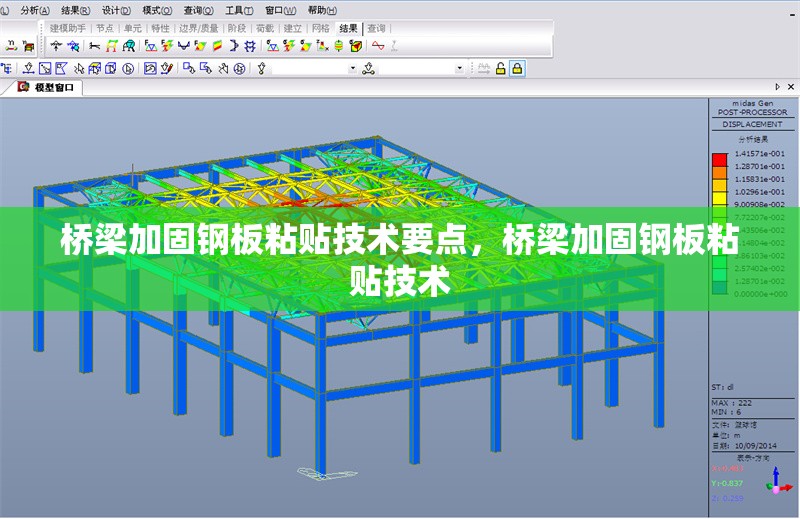800x519 pixels.
Task: Expand the second empty combo box dropdown
Action: point(460,68)
